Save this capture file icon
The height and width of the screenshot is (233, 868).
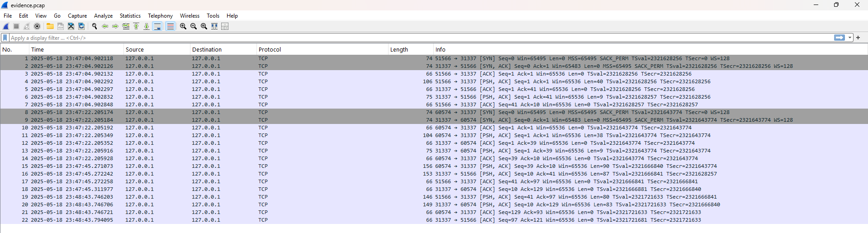coord(61,26)
